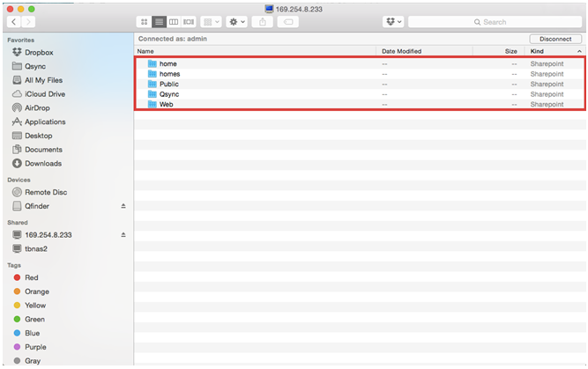
Task: Switch to icon view in toolbar
Action: tap(145, 21)
